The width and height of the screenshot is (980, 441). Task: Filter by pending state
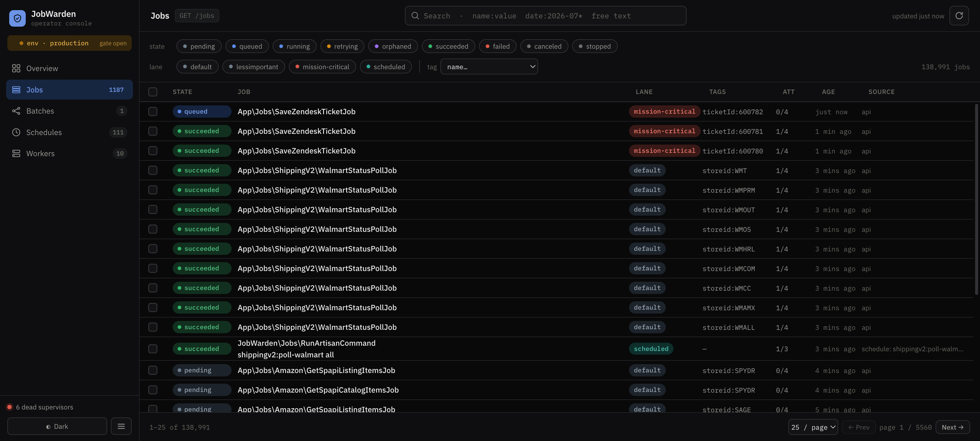coord(198,46)
